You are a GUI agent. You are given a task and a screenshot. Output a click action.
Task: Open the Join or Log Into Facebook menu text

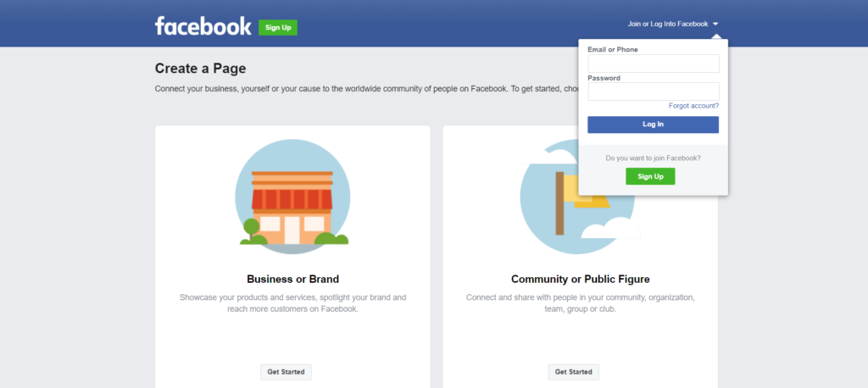coord(667,24)
